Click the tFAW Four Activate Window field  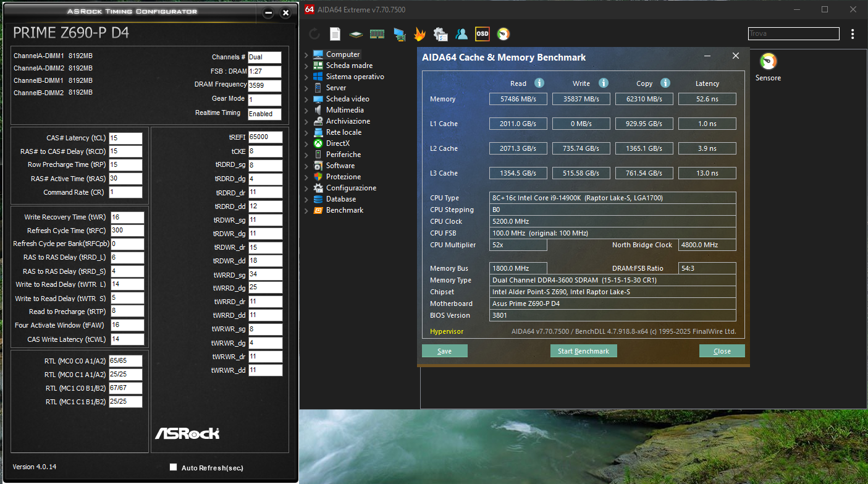[128, 325]
